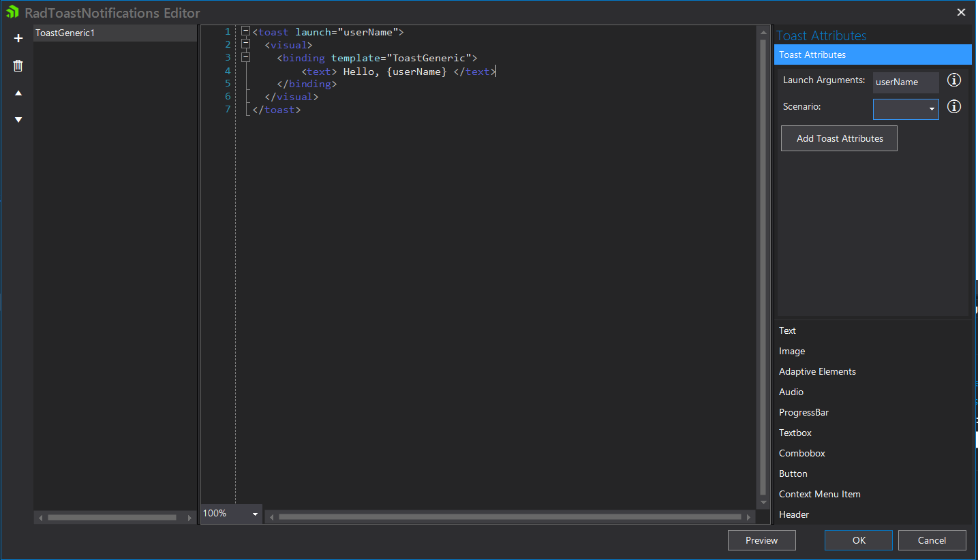Click the Launch Arguments label
The image size is (978, 560).
824,80
